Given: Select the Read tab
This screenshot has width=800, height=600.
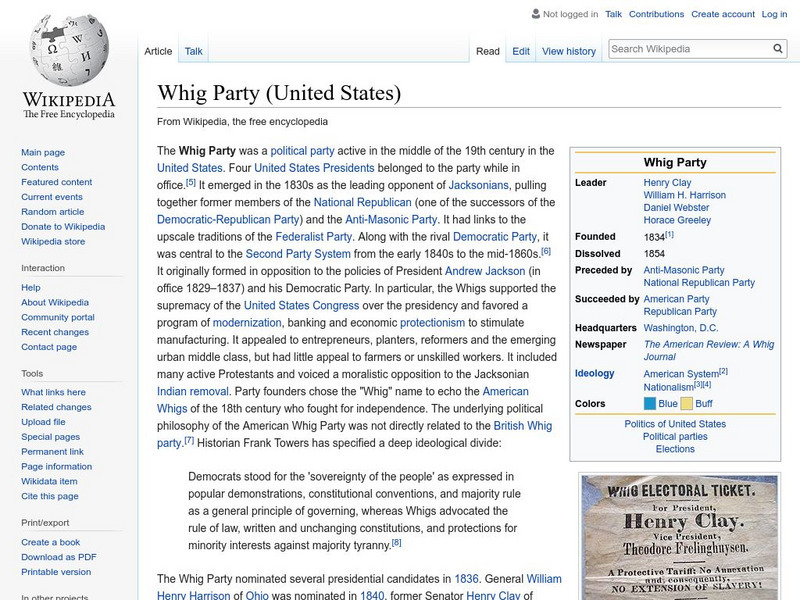Looking at the screenshot, I should click(488, 51).
